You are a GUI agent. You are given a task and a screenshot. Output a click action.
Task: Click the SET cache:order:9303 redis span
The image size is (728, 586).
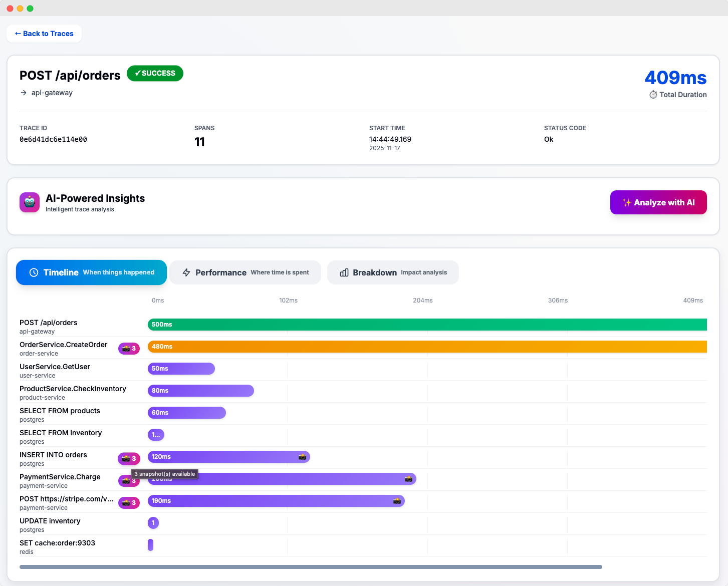(151, 545)
